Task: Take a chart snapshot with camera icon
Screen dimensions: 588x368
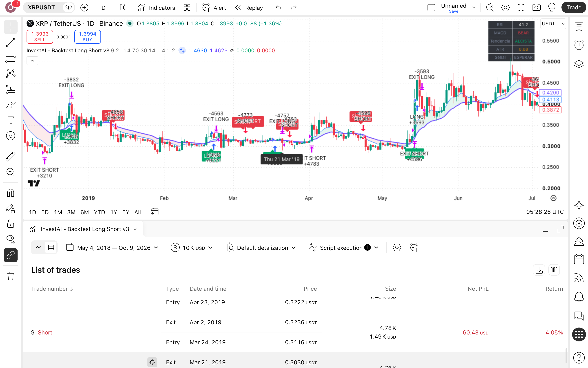Action: 536,8
